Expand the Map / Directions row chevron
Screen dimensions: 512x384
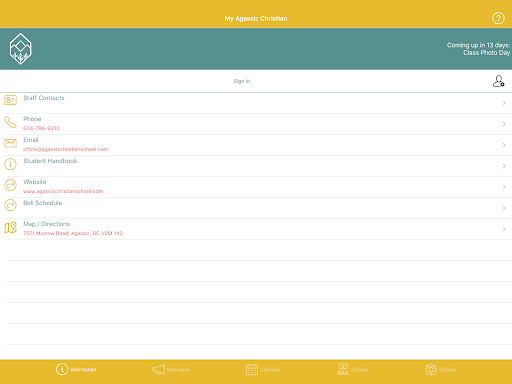(504, 229)
